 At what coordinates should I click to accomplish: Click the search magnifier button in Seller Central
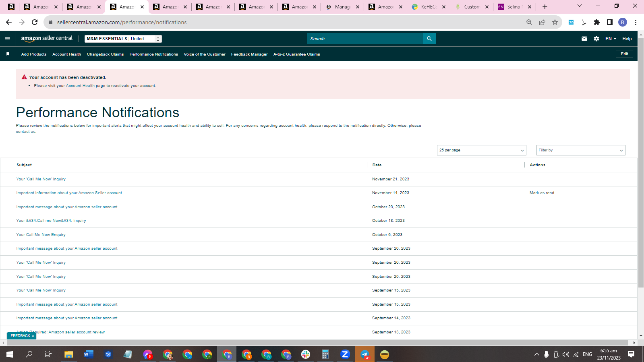[429, 39]
